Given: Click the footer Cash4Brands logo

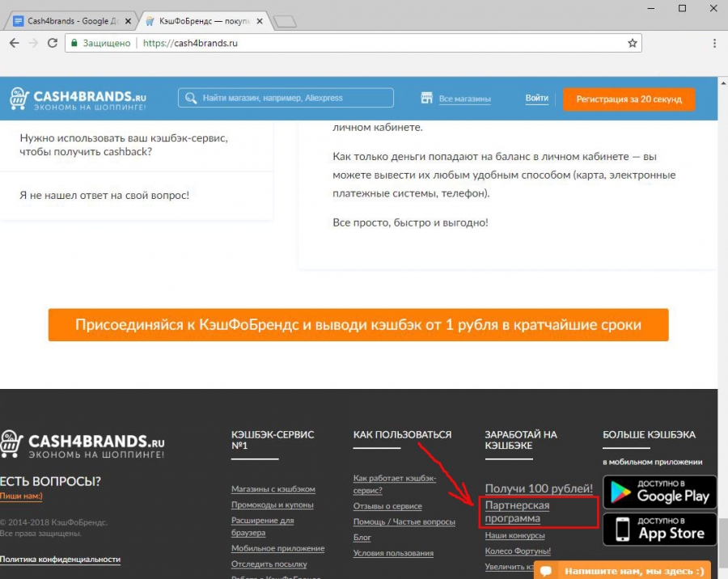Looking at the screenshot, I should coord(83,444).
